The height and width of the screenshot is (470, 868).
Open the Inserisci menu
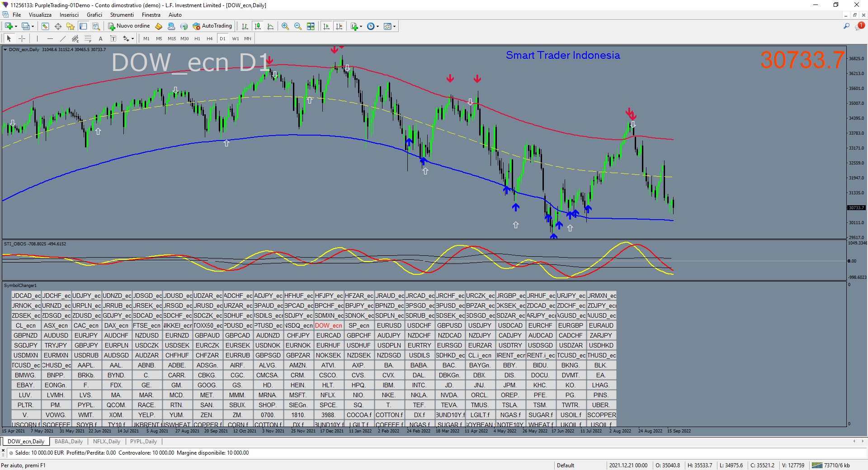69,15
